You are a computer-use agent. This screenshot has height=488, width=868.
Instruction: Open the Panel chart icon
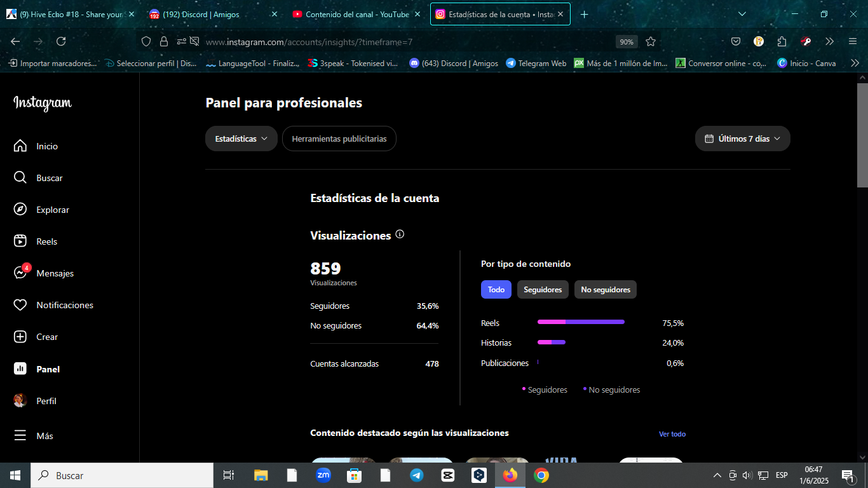coord(20,369)
